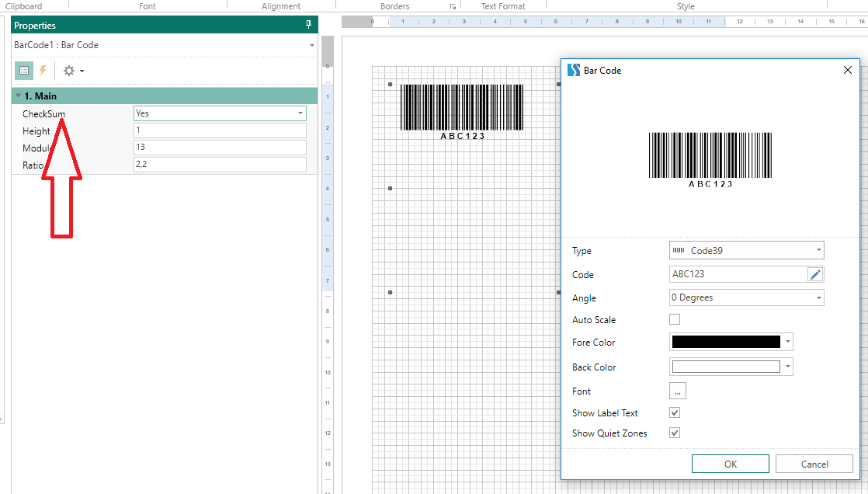The height and width of the screenshot is (494, 868).
Task: Expand the Back Color dropdown arrow
Action: pos(788,367)
